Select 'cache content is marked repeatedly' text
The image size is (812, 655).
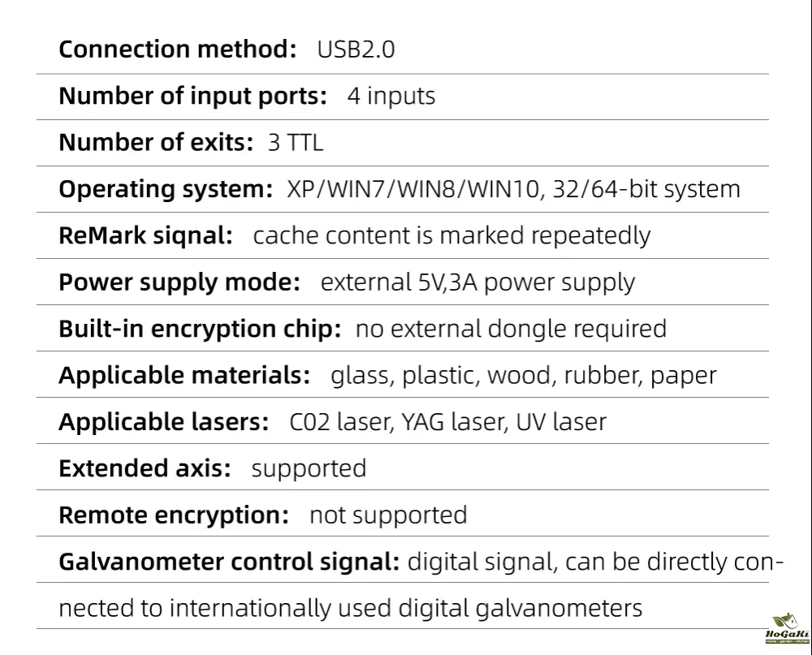click(x=451, y=236)
